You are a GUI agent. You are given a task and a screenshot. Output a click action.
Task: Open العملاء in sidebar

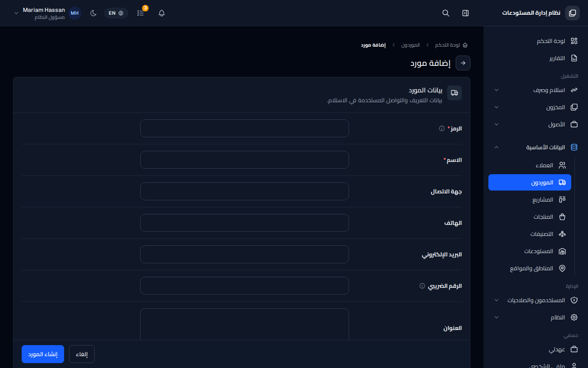point(530,165)
